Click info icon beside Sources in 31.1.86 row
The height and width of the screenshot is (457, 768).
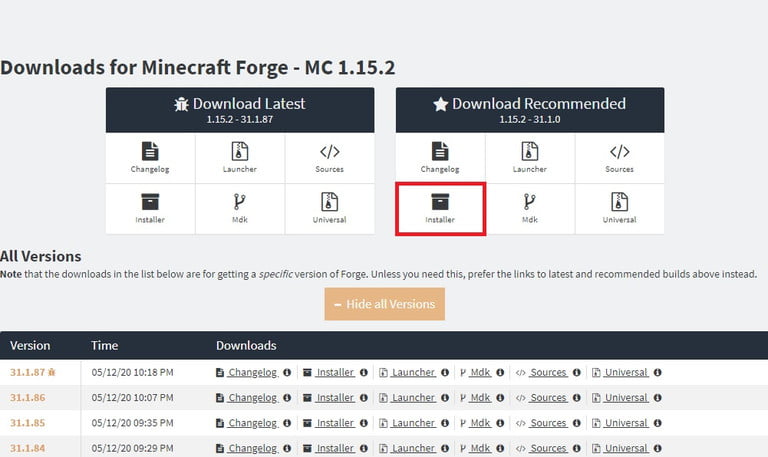576,398
